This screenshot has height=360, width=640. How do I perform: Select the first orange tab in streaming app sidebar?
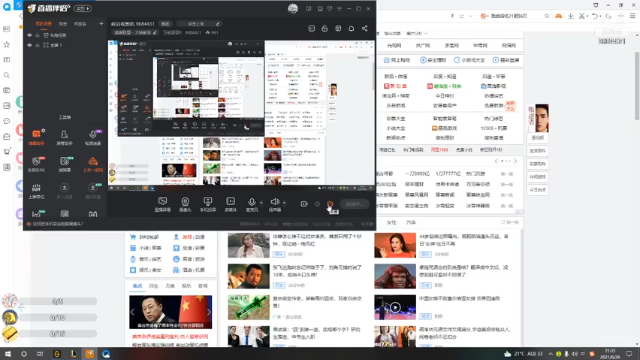click(44, 24)
